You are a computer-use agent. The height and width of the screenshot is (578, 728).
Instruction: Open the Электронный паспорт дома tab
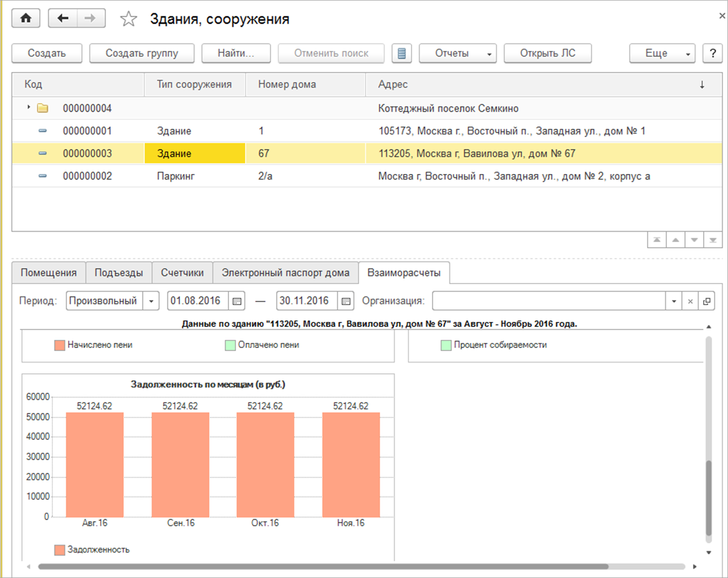coord(285,273)
